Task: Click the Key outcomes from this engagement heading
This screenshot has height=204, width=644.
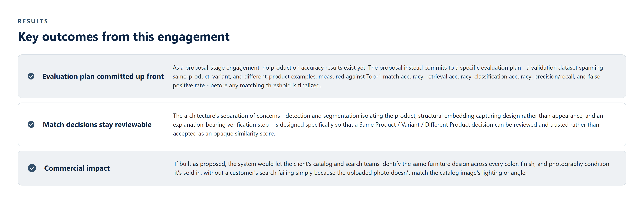Action: click(124, 37)
